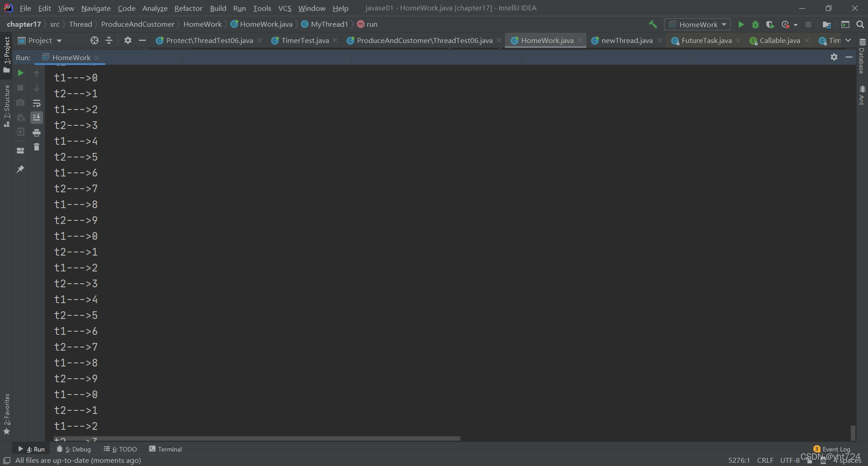Screen dimensions: 868x466
Task: Click the Print console output icon
Action: coord(37,133)
